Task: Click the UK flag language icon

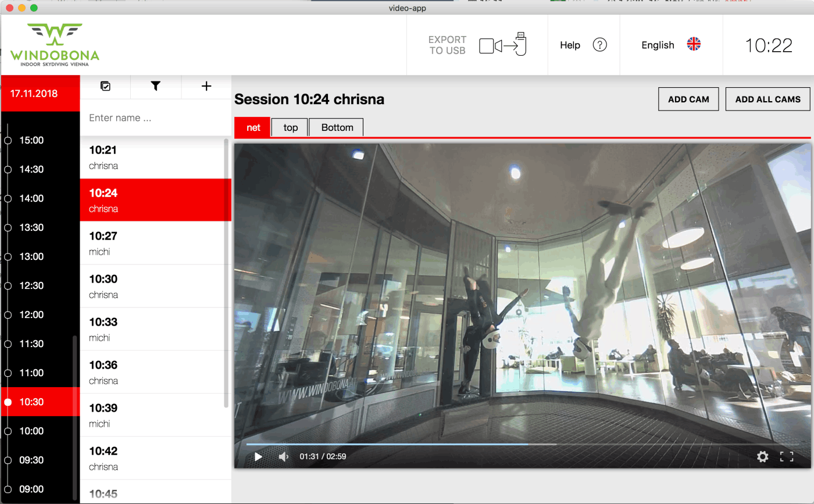Action: (x=694, y=44)
